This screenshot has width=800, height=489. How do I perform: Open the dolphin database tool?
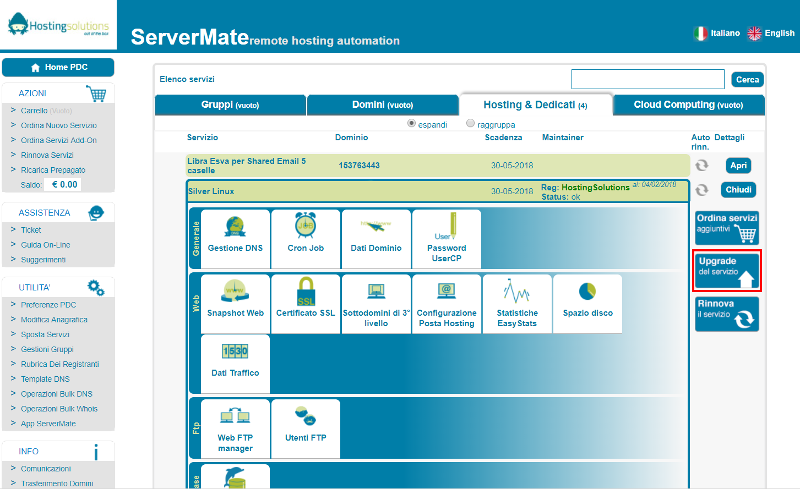(x=235, y=477)
